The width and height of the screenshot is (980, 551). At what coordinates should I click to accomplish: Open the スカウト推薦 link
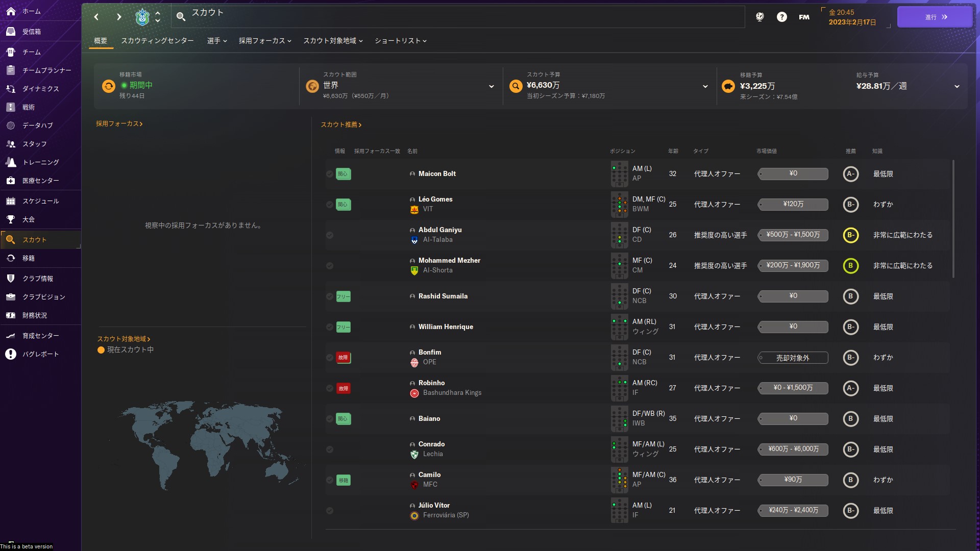click(340, 124)
